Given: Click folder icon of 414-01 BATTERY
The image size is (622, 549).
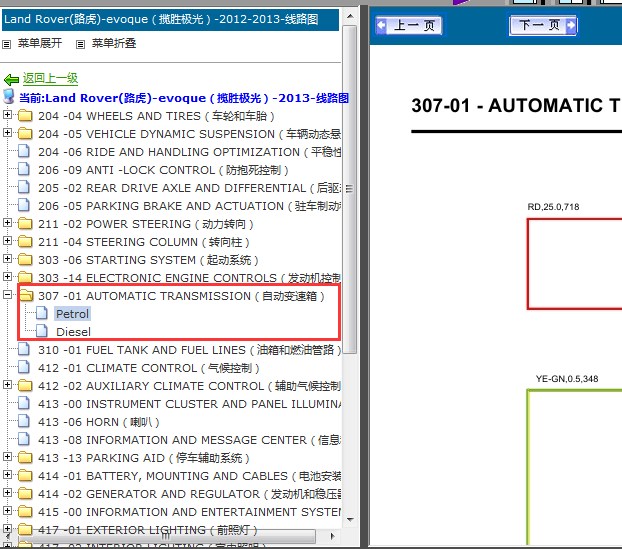Looking at the screenshot, I should click(x=25, y=475).
